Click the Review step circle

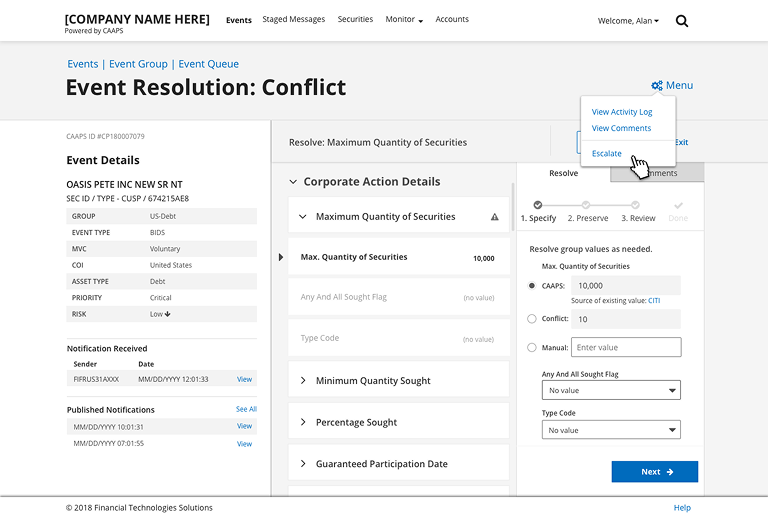635,205
